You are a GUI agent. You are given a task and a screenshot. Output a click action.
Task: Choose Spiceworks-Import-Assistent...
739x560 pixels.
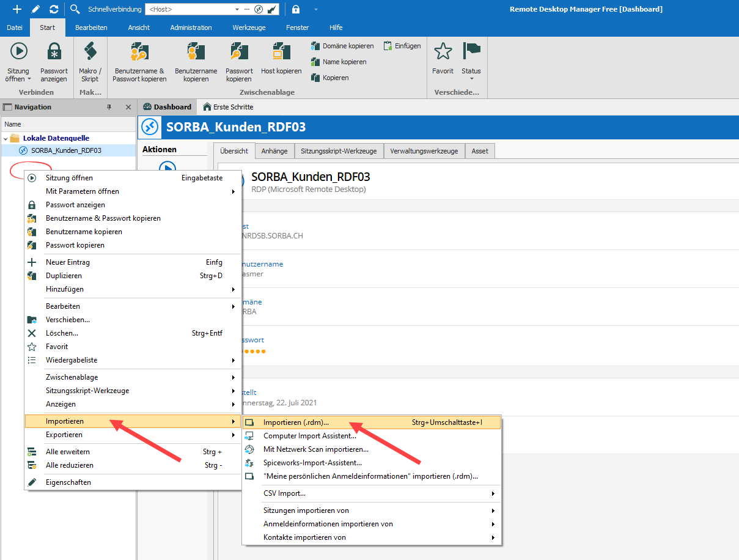click(x=372, y=463)
